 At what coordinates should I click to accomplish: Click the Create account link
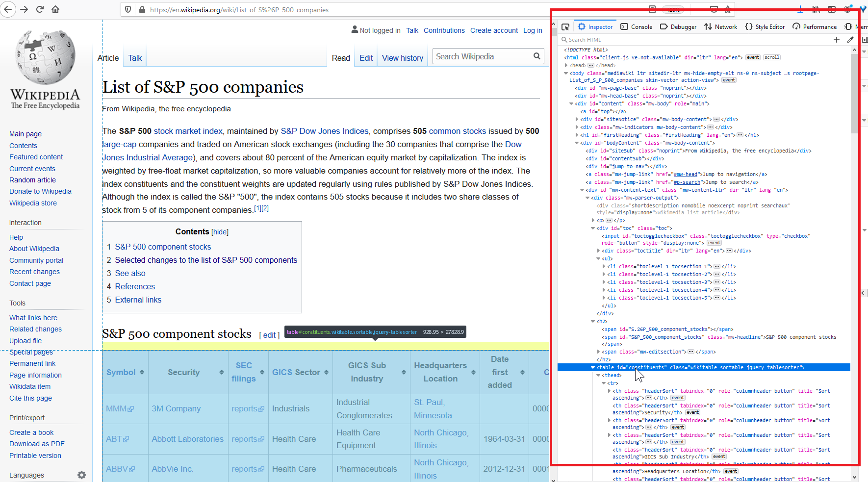coord(494,30)
